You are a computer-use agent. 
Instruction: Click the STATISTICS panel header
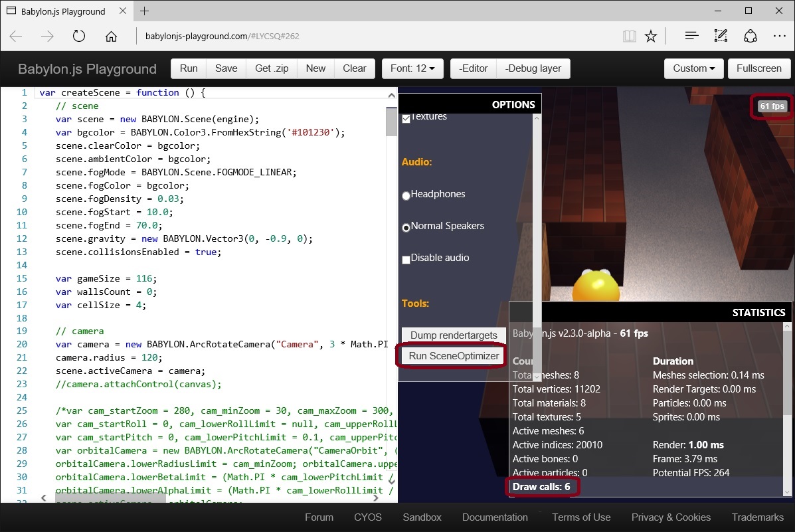pos(650,312)
